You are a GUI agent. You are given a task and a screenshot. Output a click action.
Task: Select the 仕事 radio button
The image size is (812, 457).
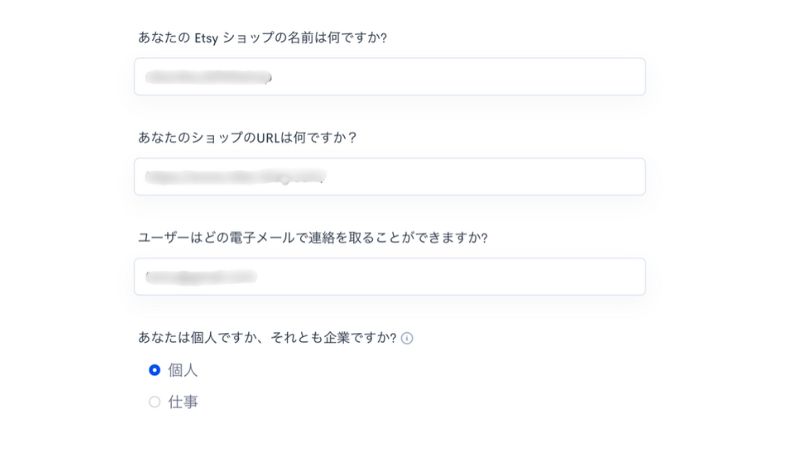(154, 402)
